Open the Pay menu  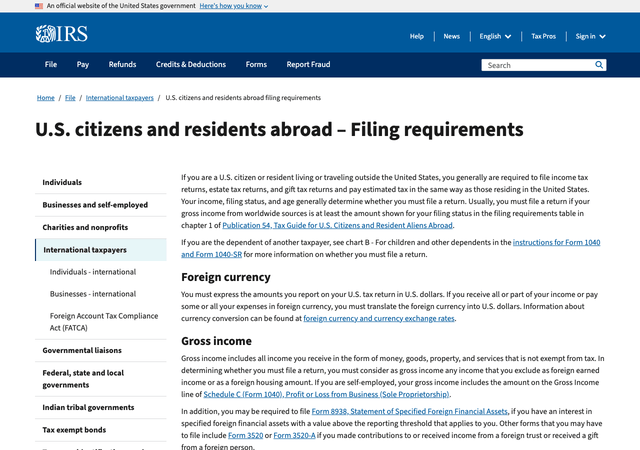click(83, 65)
